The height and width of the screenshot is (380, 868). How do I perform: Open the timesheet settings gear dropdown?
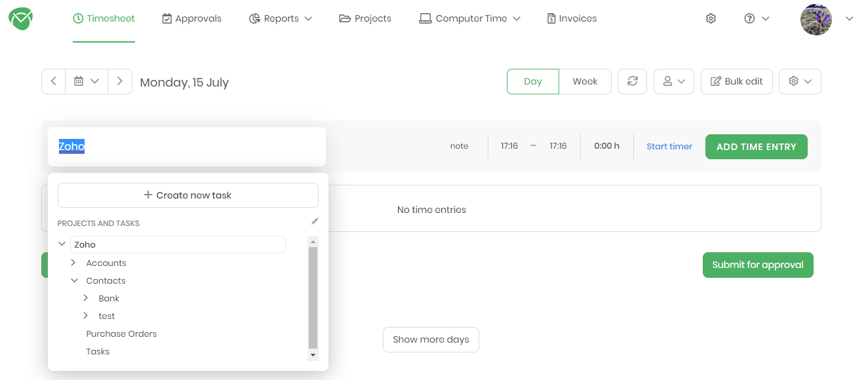(800, 81)
